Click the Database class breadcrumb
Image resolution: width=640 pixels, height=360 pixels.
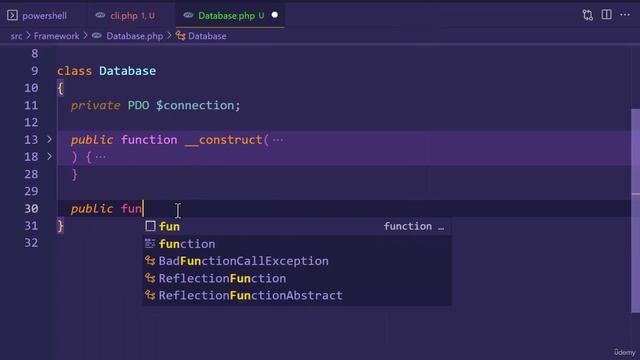click(207, 36)
